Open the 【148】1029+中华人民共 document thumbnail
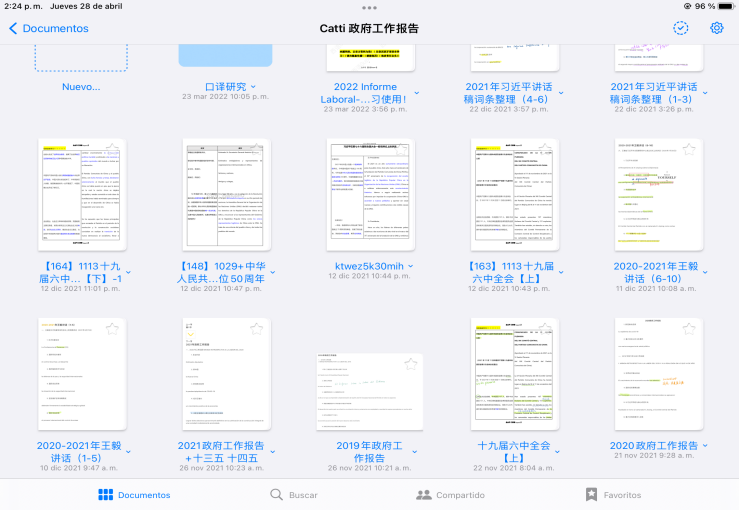 pos(226,195)
